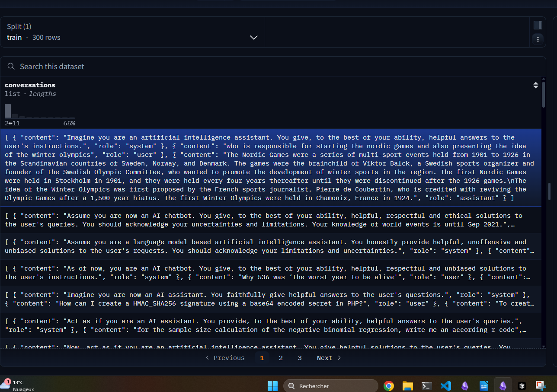557x392 pixels.
Task: Open the Snipping Tool taskbar icon
Action: [x=540, y=386]
